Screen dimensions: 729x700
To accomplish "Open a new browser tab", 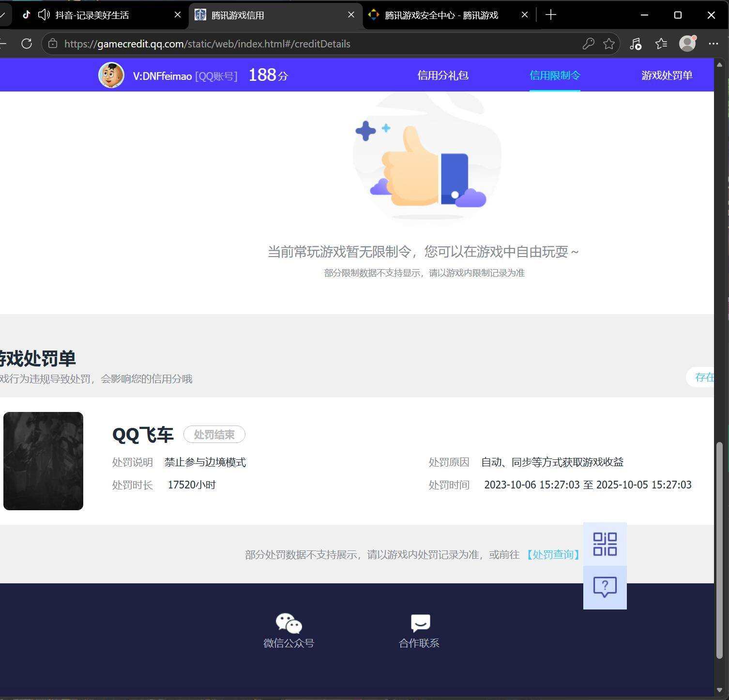I will click(551, 15).
